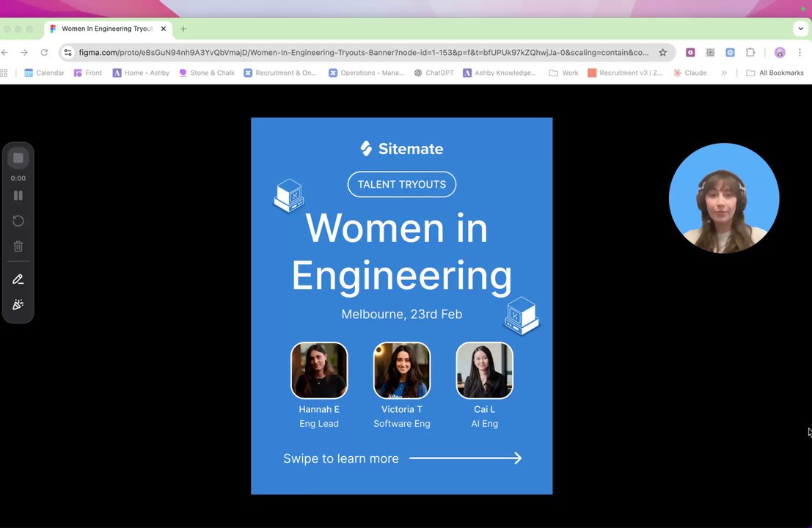This screenshot has width=812, height=528.
Task: Restart the recording
Action: (18, 221)
